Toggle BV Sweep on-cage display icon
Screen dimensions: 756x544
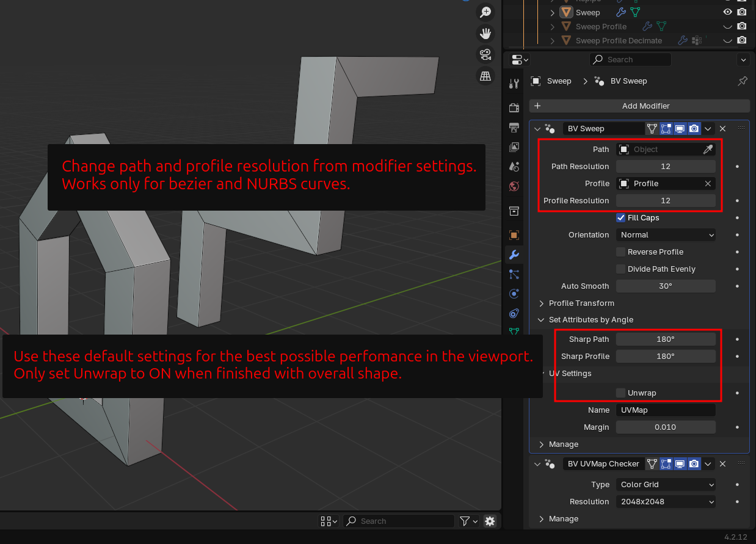(652, 129)
